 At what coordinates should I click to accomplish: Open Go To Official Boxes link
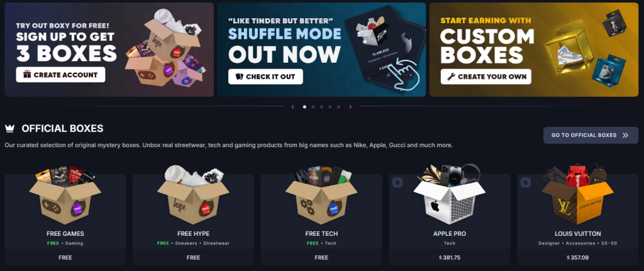[591, 135]
